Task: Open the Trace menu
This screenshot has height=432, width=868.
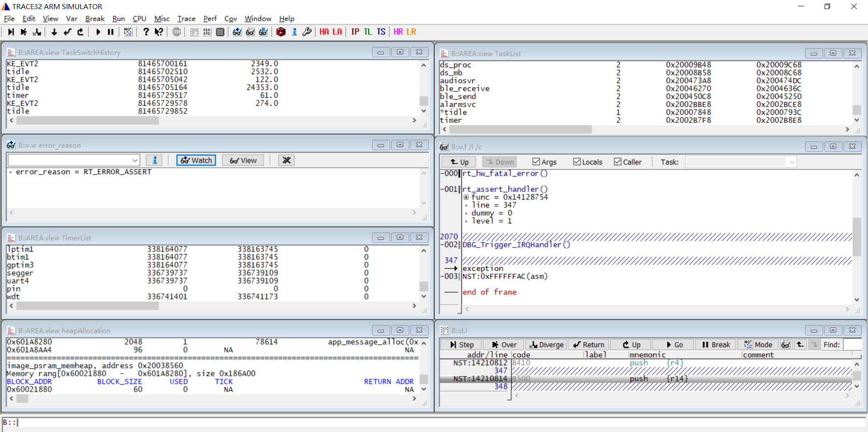Action: [x=186, y=19]
